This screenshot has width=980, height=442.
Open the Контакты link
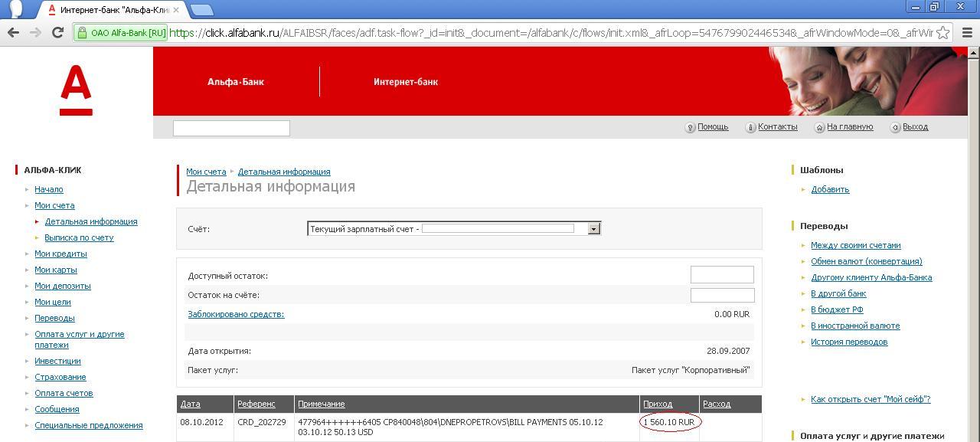point(777,127)
